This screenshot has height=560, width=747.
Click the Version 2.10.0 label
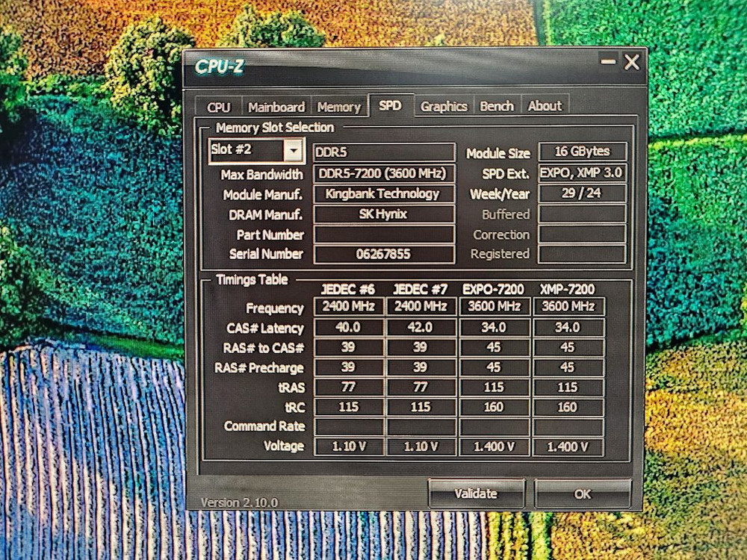coord(239,503)
